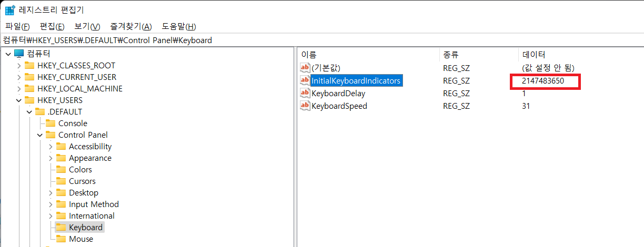Screen dimensions: 644x247
Task: Select the HKEY_LOCAL_MACHINE key label
Action: point(80,88)
